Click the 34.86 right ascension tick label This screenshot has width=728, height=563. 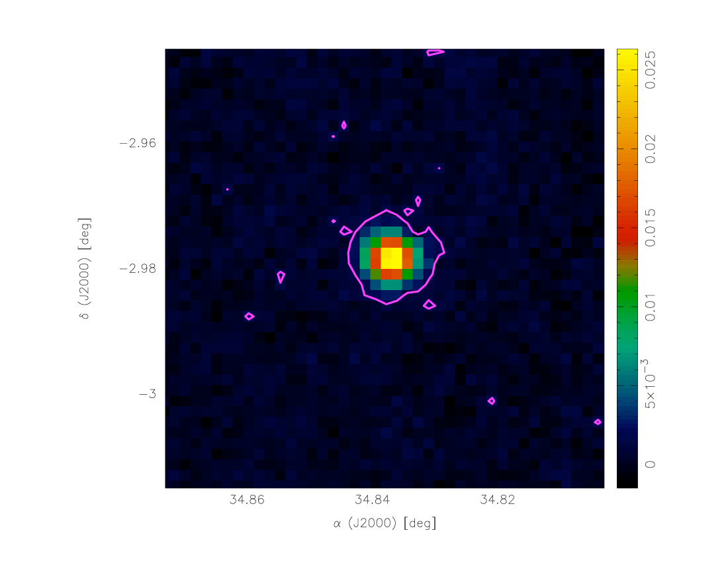tap(247, 500)
